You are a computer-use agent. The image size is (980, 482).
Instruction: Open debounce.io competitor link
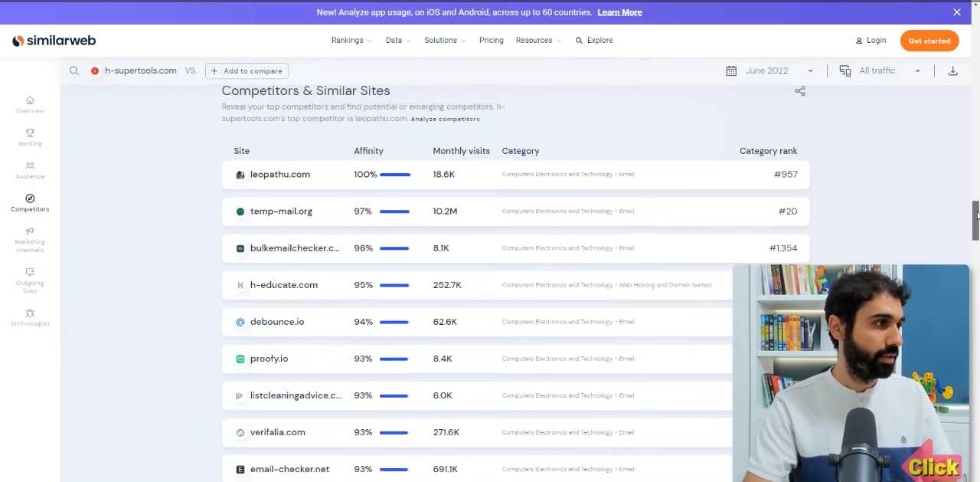coord(277,322)
